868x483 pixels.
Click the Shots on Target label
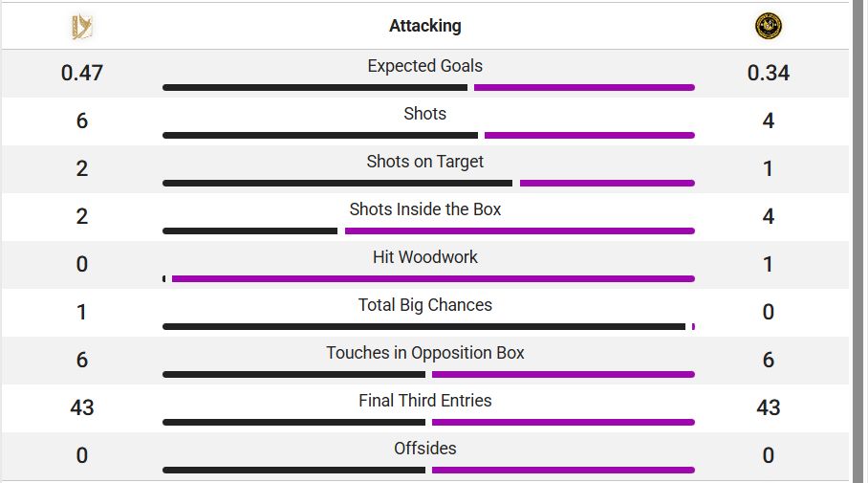click(x=425, y=162)
